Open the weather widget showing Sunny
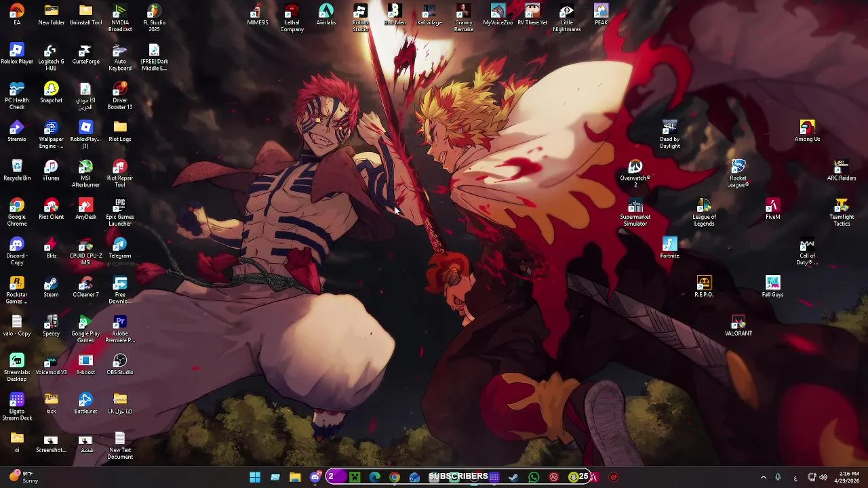Viewport: 868px width, 488px height. pos(24,477)
